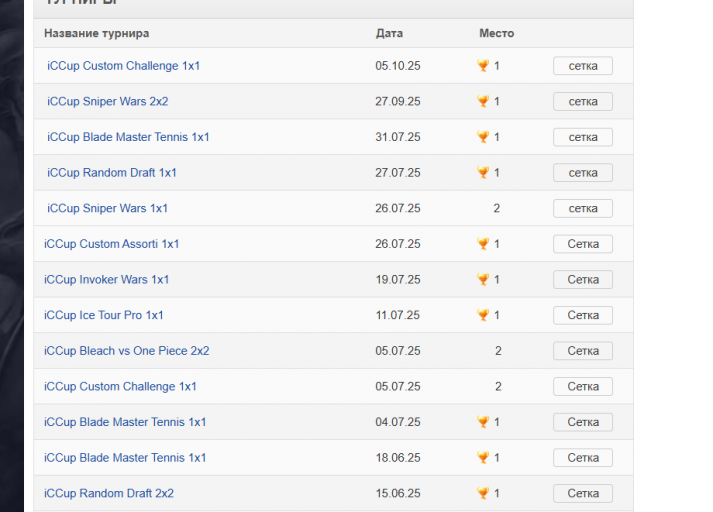Select date 11.07.25 in Ice Tour Pro row
Screen dimensions: 713x512
pyautogui.click(x=398, y=315)
